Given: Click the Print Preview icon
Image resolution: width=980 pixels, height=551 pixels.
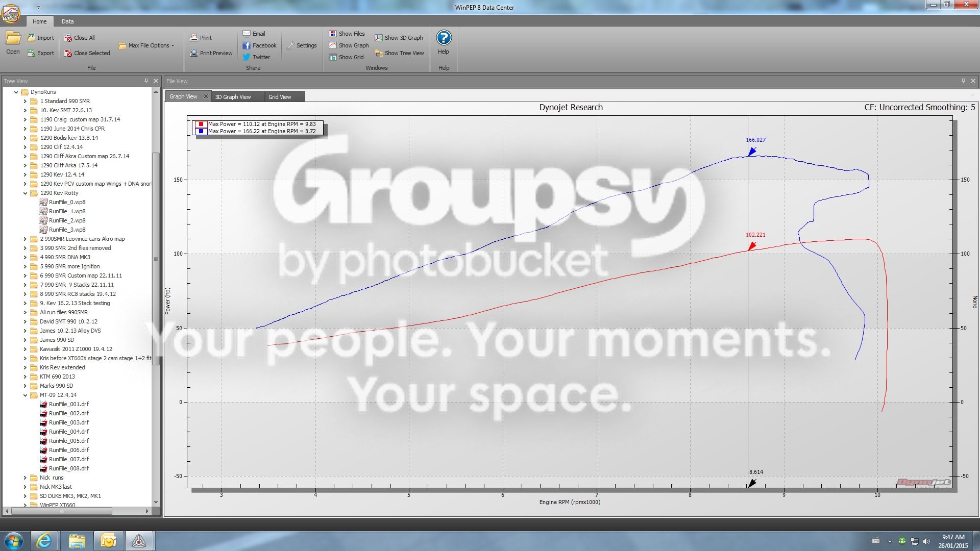Looking at the screenshot, I should [194, 53].
